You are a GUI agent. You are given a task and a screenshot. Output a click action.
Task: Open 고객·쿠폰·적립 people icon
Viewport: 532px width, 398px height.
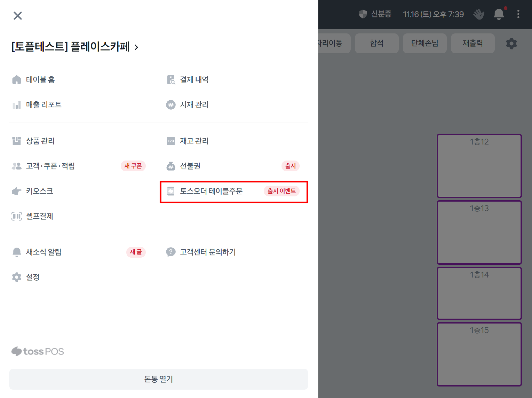[16, 166]
